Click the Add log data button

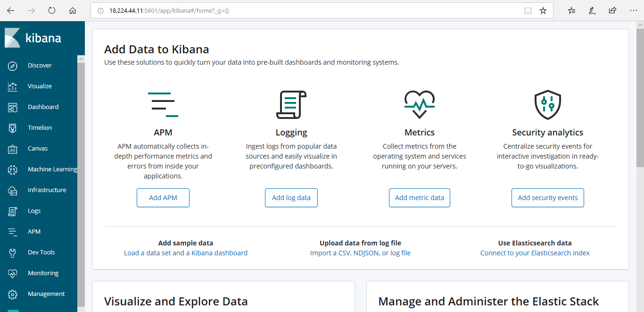[x=291, y=198]
